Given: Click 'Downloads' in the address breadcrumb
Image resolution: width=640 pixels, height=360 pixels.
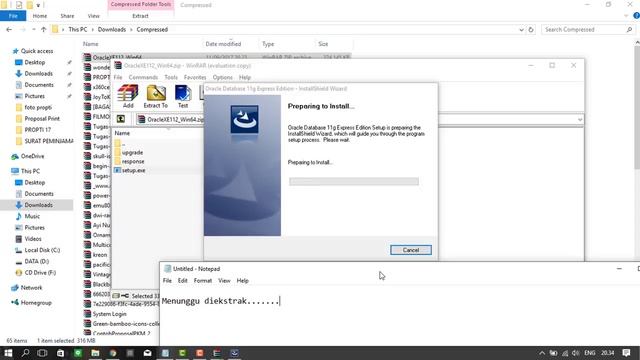Looking at the screenshot, I should coord(112,29).
